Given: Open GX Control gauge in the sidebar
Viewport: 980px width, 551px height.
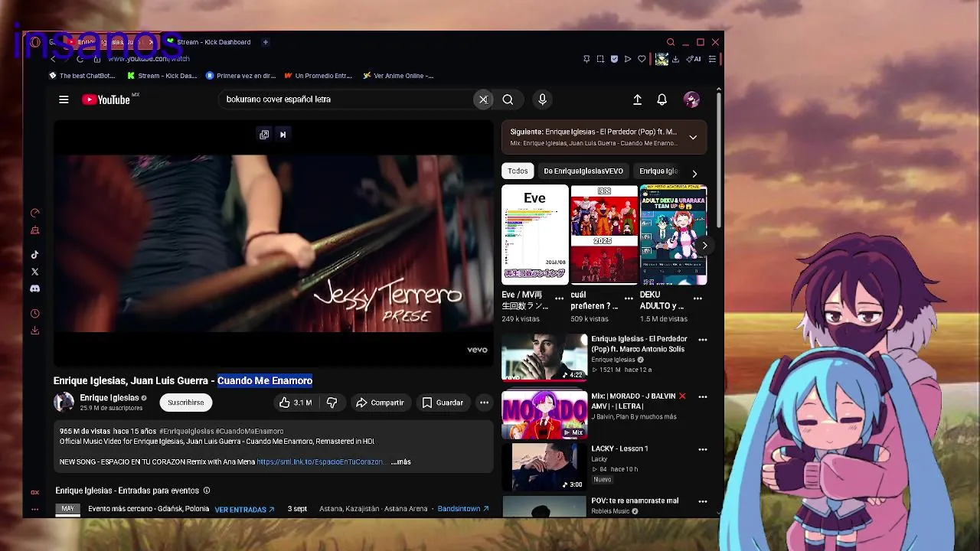Looking at the screenshot, I should [x=34, y=214].
